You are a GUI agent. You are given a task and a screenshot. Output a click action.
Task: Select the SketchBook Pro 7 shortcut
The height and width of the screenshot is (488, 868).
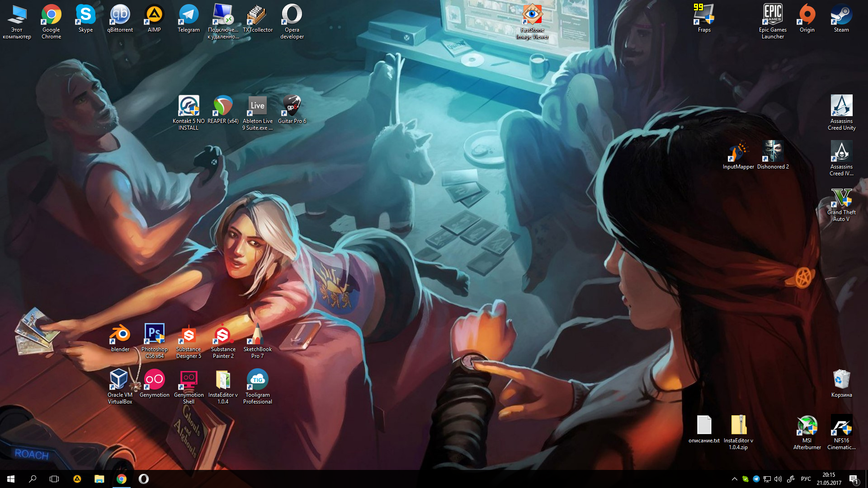pos(258,341)
